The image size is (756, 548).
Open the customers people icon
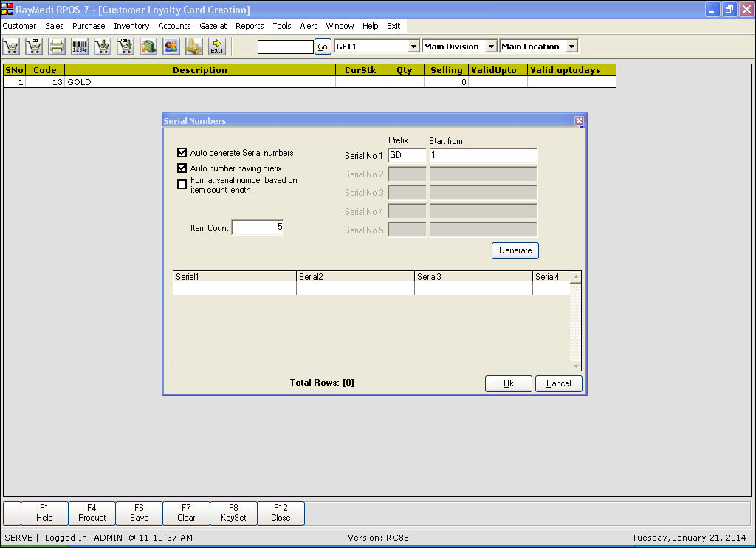click(171, 47)
